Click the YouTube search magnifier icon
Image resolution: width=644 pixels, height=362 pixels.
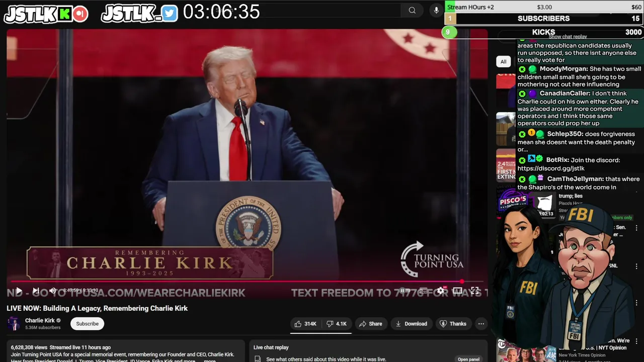pos(412,10)
